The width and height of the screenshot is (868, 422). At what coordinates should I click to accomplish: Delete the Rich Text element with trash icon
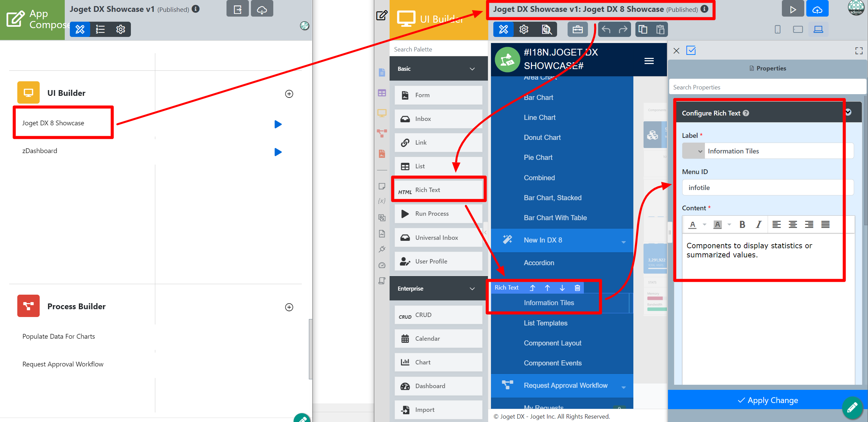click(x=577, y=288)
